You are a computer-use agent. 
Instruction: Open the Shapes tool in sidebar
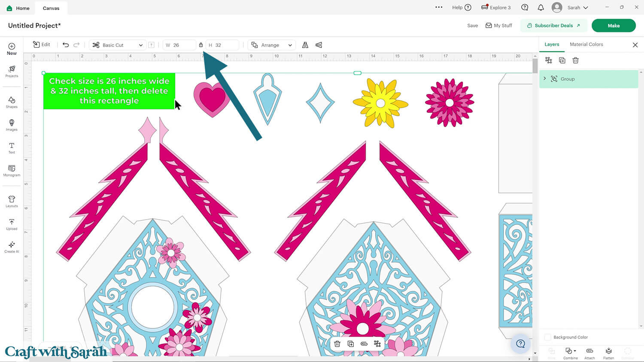point(12,102)
